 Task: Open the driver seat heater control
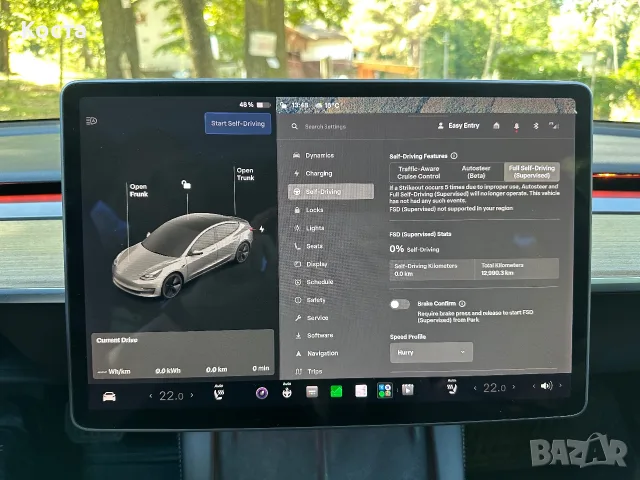click(219, 393)
